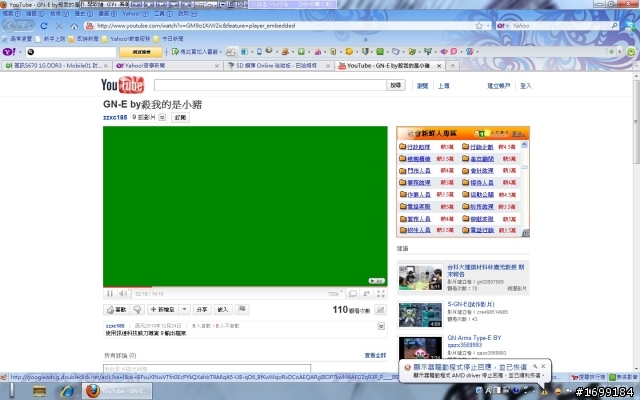This screenshot has width=640, height=400.
Task: Reload the page with the refresh icon
Action: click(44, 26)
